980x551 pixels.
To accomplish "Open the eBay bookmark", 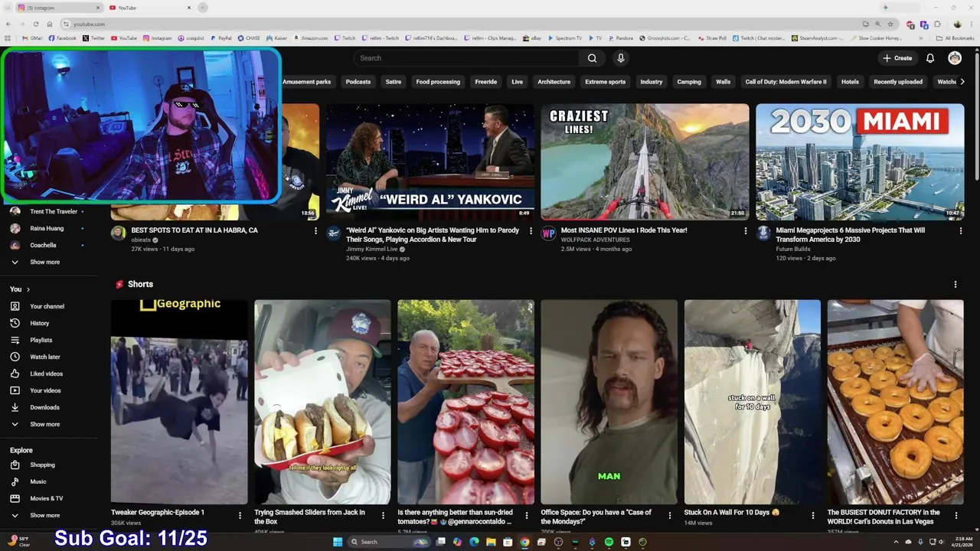I will click(532, 37).
